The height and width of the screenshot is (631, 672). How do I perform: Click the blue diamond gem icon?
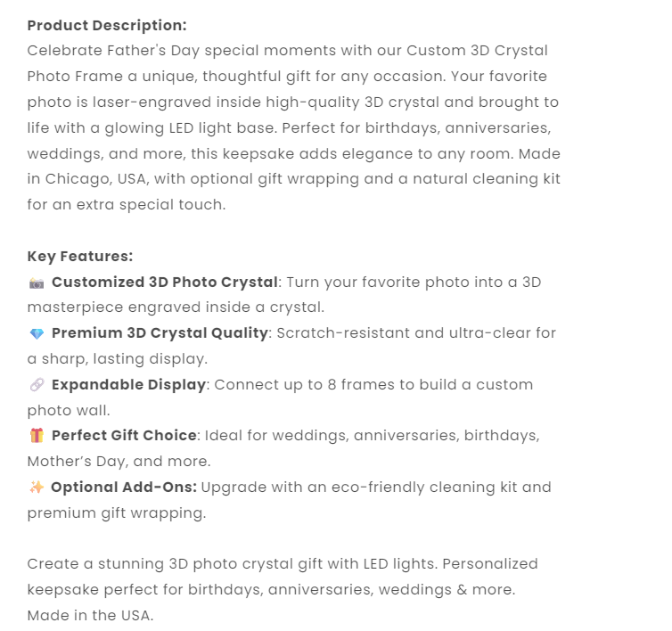[x=37, y=334]
